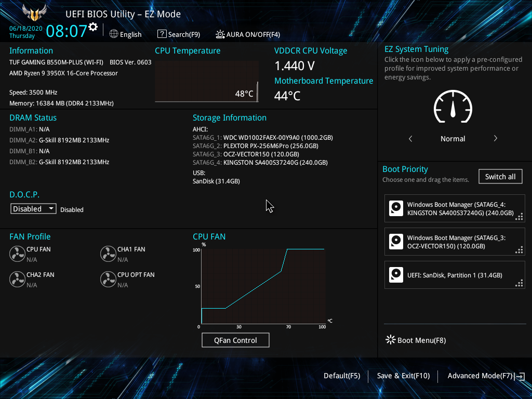The width and height of the screenshot is (532, 399).
Task: Open the D.O.C.P. Disabled dropdown
Action: (x=33, y=209)
